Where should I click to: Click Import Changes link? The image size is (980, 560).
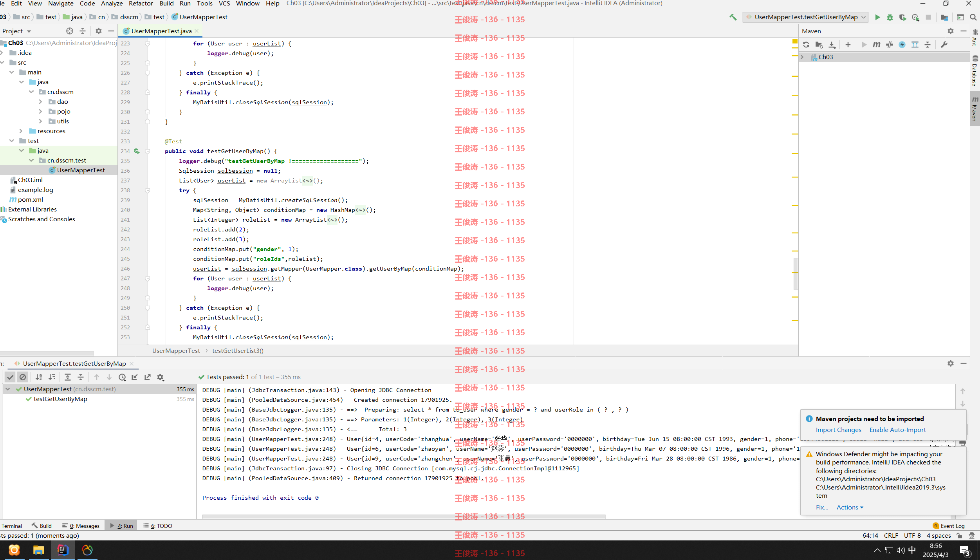pos(838,430)
